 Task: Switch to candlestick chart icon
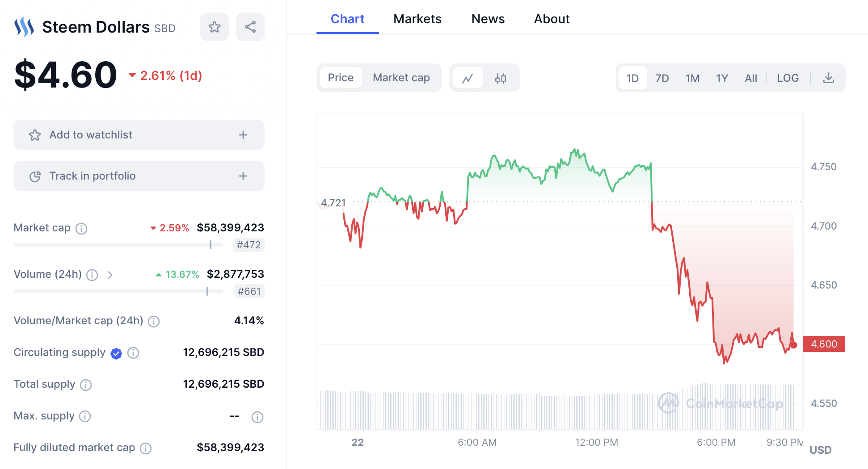point(501,79)
